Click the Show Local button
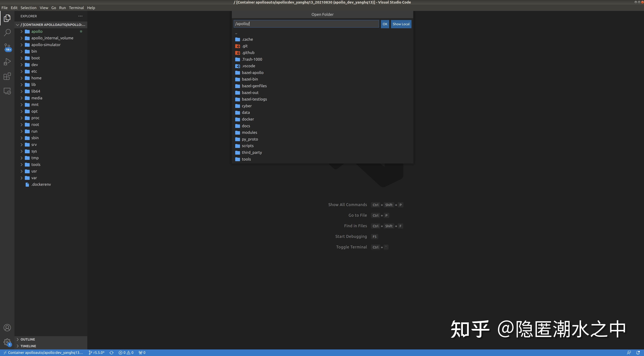This screenshot has height=356, width=644. [x=401, y=24]
